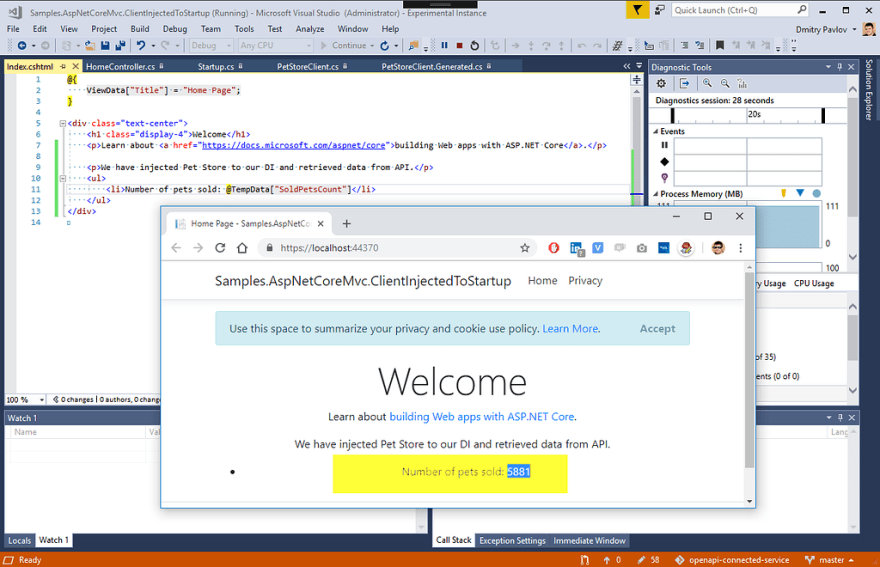Open the Immediate Window tab
Viewport: 880px width, 567px height.
(x=589, y=541)
